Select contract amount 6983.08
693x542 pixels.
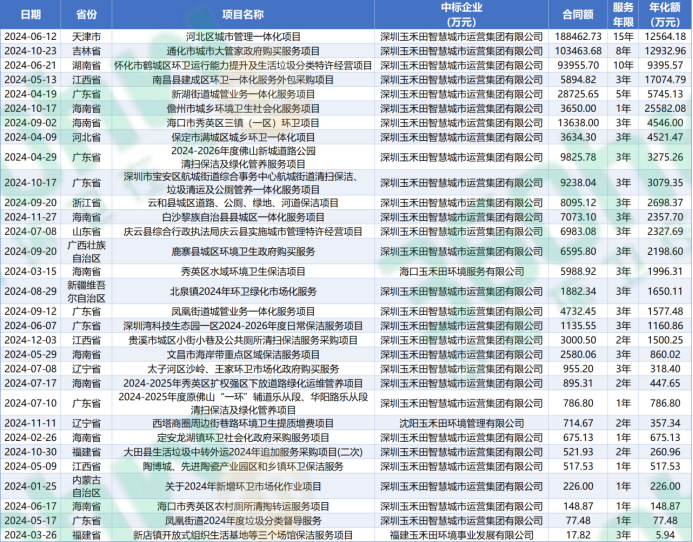578,231
